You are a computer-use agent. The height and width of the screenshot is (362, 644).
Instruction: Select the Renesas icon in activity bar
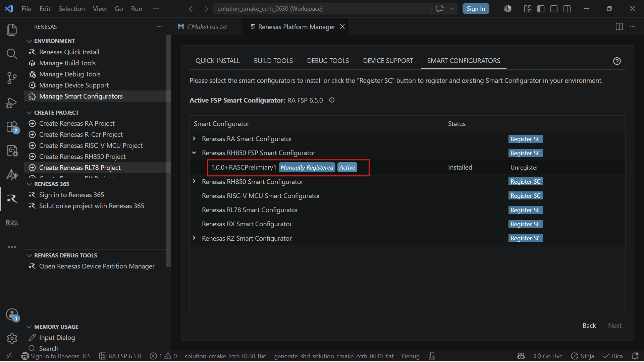(x=12, y=199)
